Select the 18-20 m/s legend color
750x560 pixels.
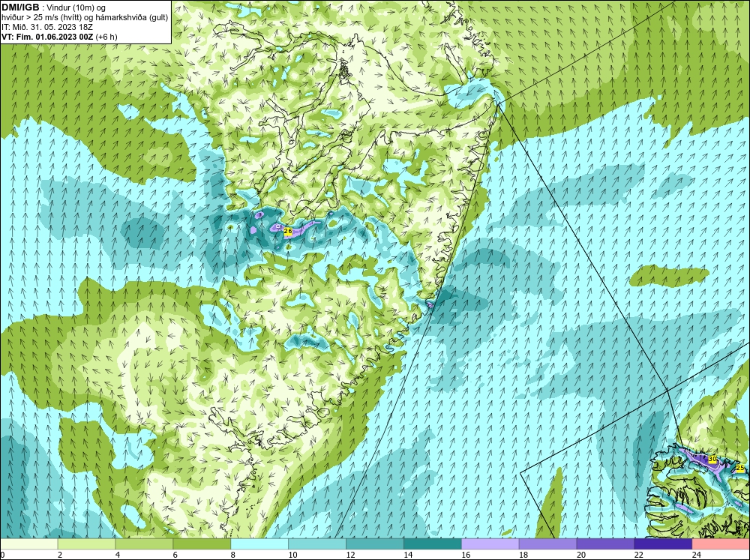pyautogui.click(x=547, y=544)
